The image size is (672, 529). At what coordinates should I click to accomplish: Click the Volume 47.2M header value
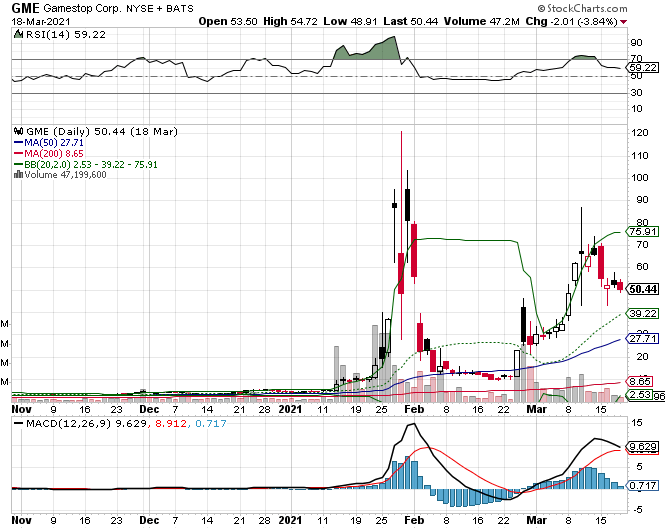pos(482,21)
